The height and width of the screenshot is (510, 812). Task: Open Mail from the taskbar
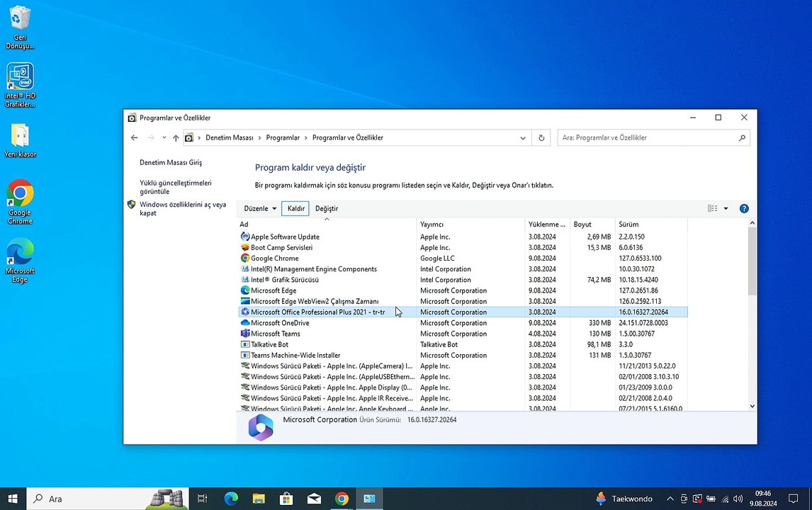(314, 499)
